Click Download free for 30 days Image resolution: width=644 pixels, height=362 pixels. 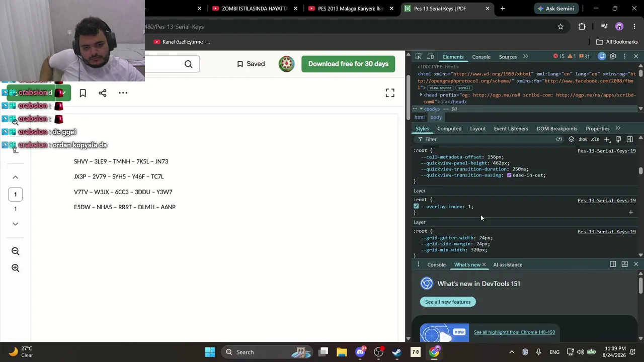point(348,64)
